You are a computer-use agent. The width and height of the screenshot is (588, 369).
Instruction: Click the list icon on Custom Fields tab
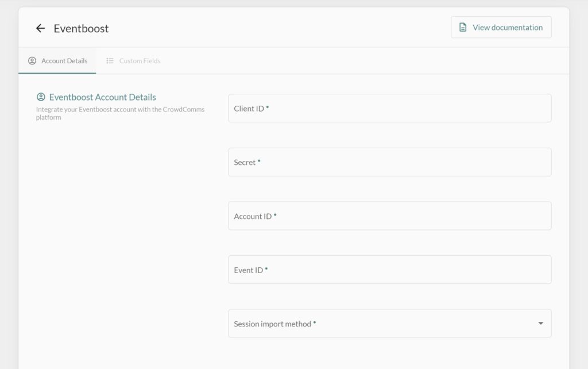click(110, 61)
